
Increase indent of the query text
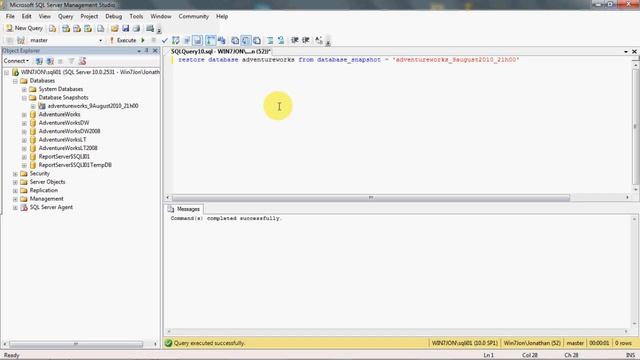click(x=306, y=40)
